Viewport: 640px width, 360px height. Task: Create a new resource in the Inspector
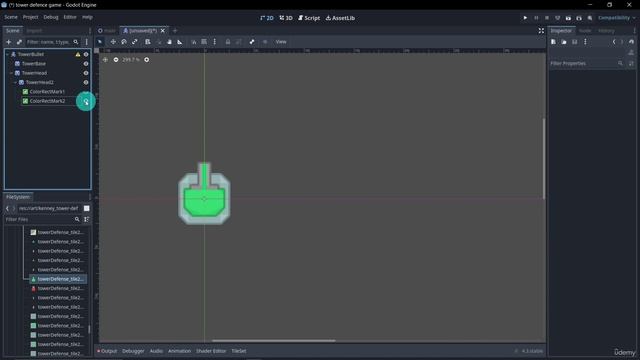click(x=553, y=42)
